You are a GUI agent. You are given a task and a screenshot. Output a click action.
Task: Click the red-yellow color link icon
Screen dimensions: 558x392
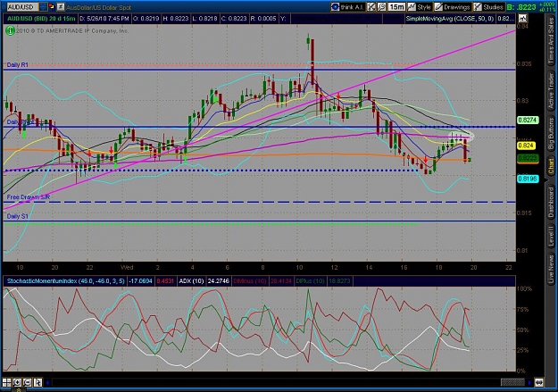51,6
